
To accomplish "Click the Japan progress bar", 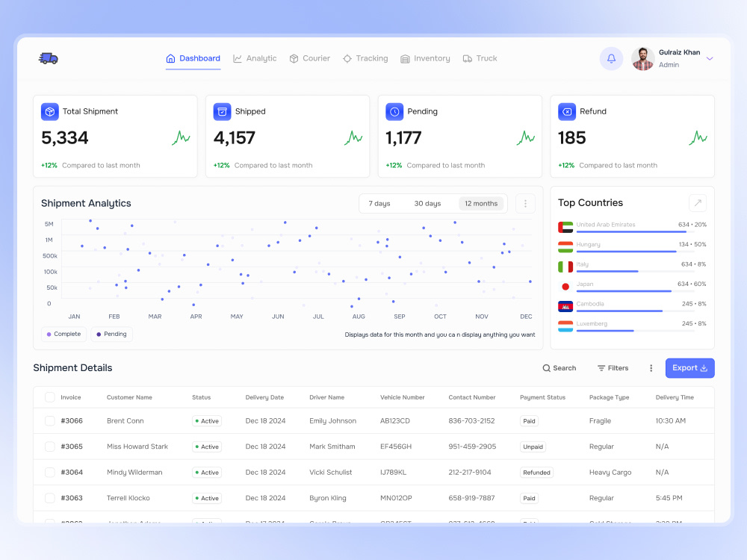I will (636, 291).
